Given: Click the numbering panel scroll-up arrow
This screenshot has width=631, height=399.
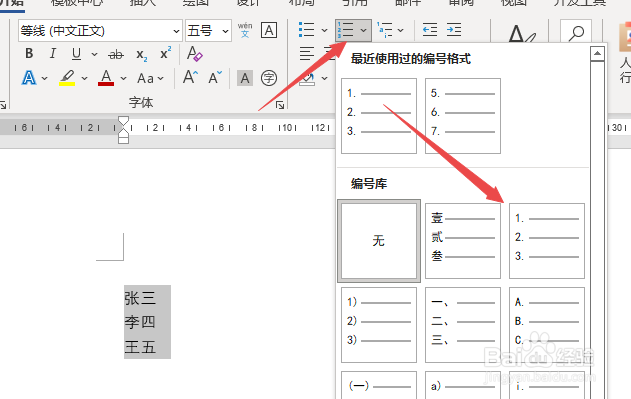Looking at the screenshot, I should (x=598, y=54).
